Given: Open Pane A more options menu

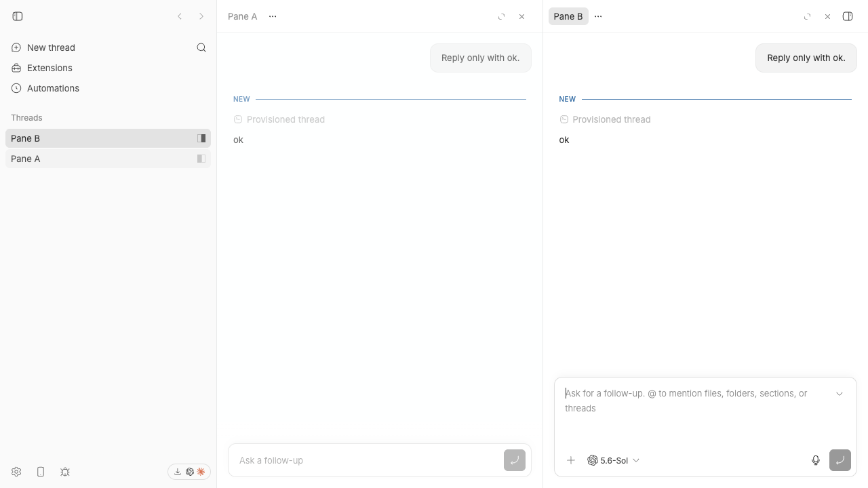Looking at the screenshot, I should [x=273, y=16].
